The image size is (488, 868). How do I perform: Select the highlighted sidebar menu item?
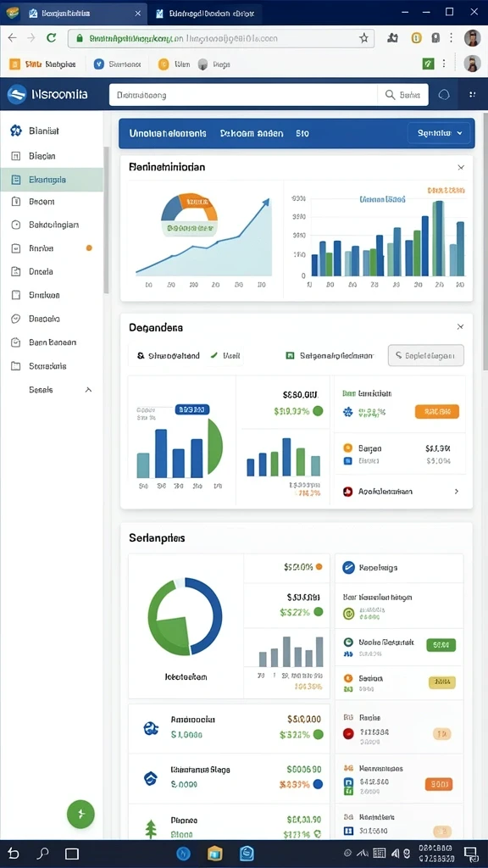pos(52,180)
